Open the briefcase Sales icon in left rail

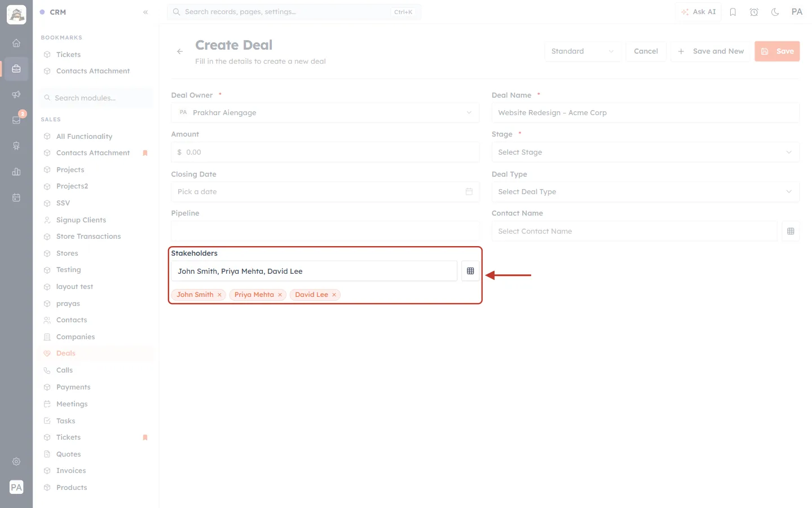[x=16, y=69]
